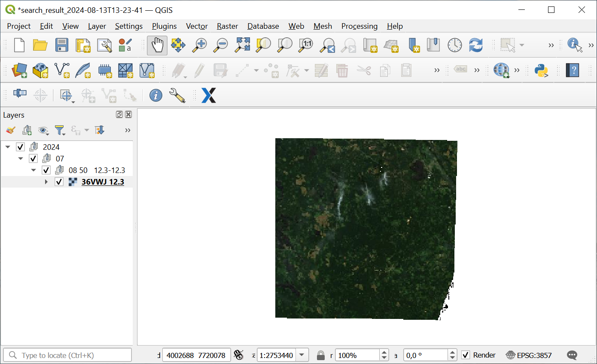
Task: Select the Pan Map tool
Action: click(157, 45)
